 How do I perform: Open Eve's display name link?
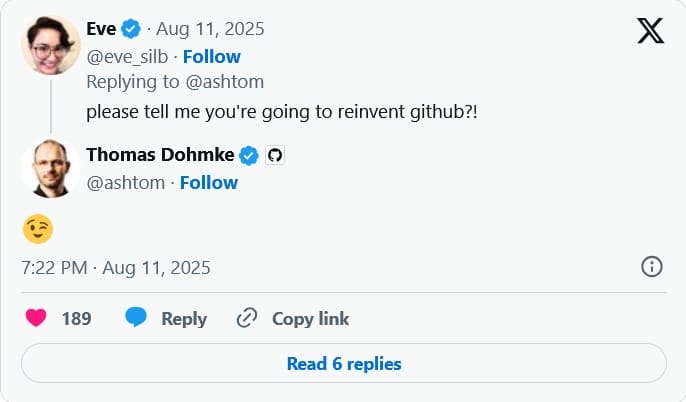tap(101, 28)
